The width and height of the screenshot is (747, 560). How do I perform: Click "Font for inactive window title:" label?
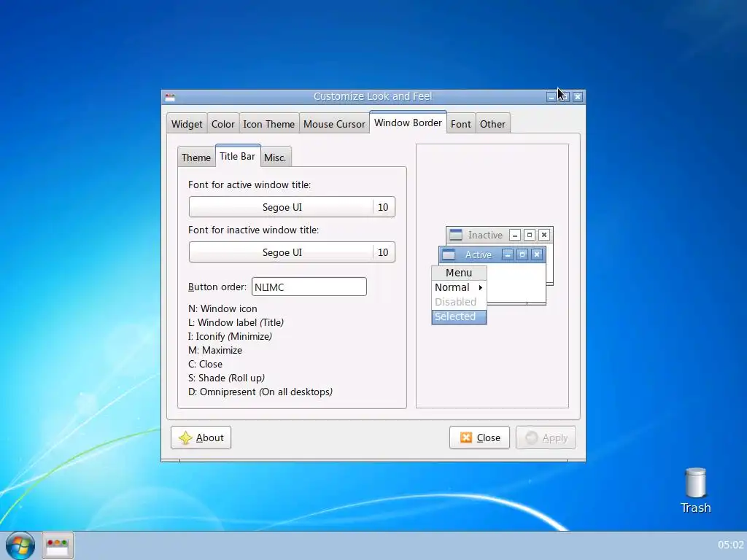(x=253, y=230)
